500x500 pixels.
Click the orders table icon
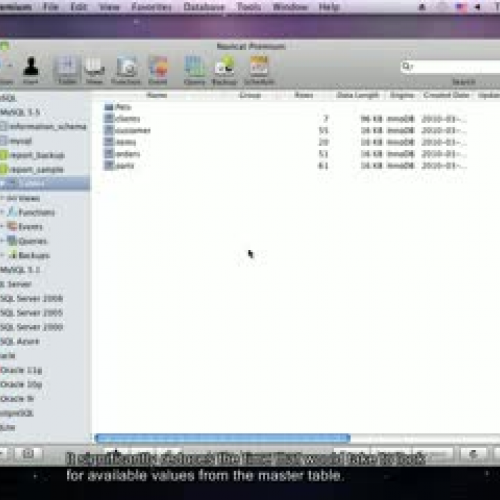click(x=109, y=153)
